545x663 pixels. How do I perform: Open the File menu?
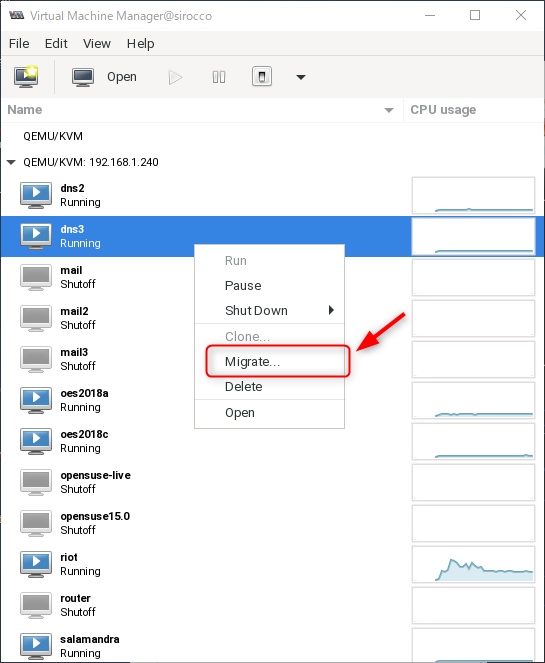(x=19, y=44)
